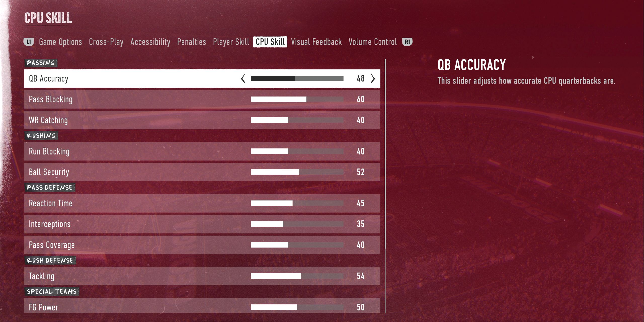
Task: Click the left arrow to decrease QB Accuracy
Action: pyautogui.click(x=243, y=78)
